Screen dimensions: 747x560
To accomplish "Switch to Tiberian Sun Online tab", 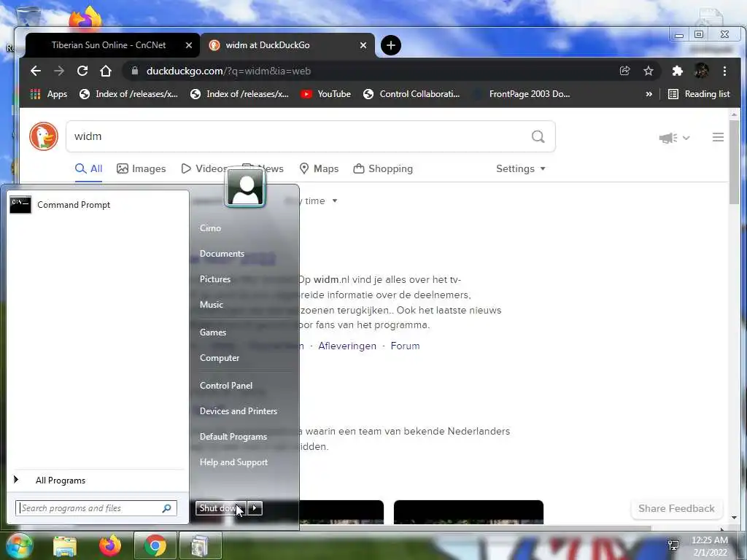I will coord(109,45).
